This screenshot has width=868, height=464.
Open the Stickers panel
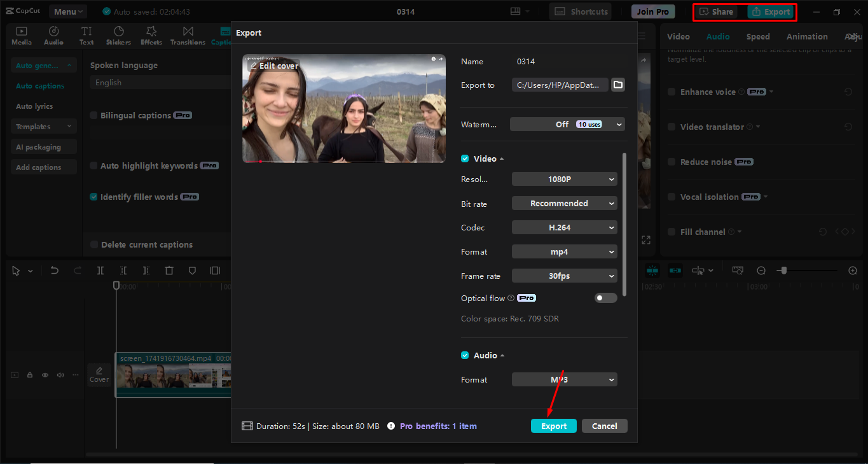(x=118, y=35)
